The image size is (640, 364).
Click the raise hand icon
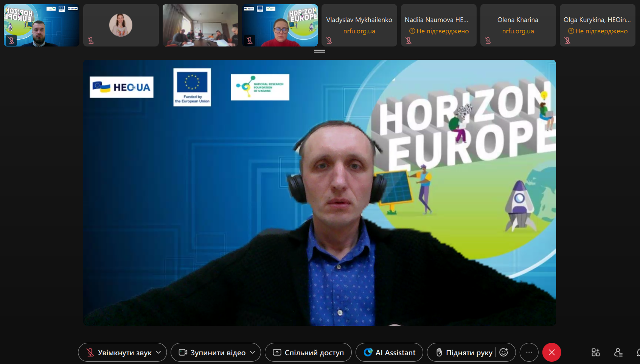[439, 352]
